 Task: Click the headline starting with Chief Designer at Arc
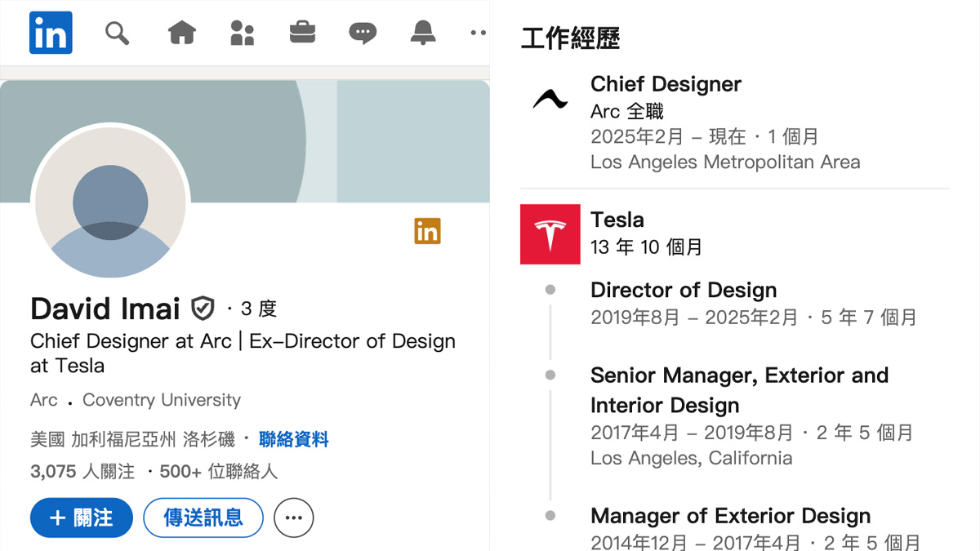pos(243,353)
